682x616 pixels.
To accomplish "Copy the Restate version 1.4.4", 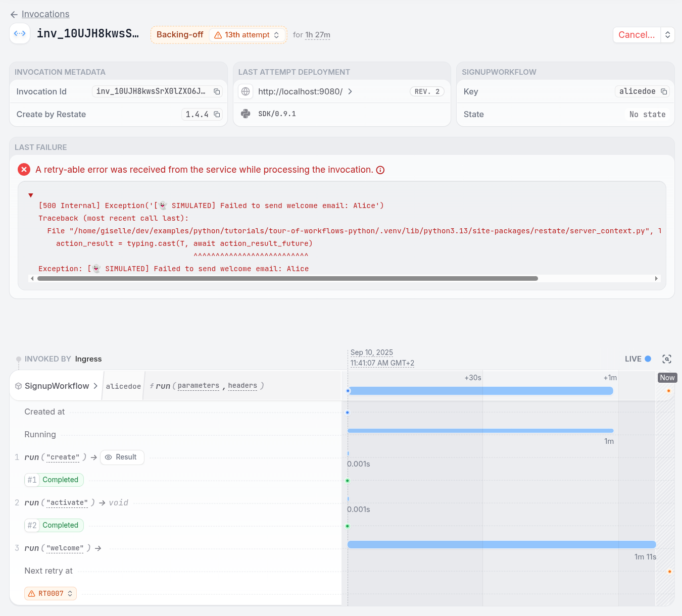I will pyautogui.click(x=217, y=114).
